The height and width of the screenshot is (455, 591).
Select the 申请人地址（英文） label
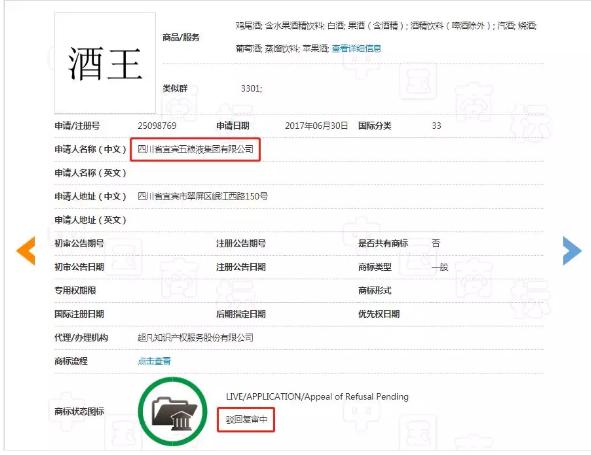click(90, 220)
